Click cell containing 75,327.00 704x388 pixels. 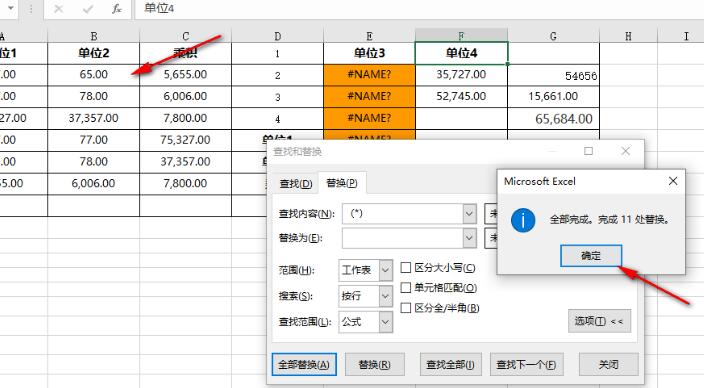point(185,140)
